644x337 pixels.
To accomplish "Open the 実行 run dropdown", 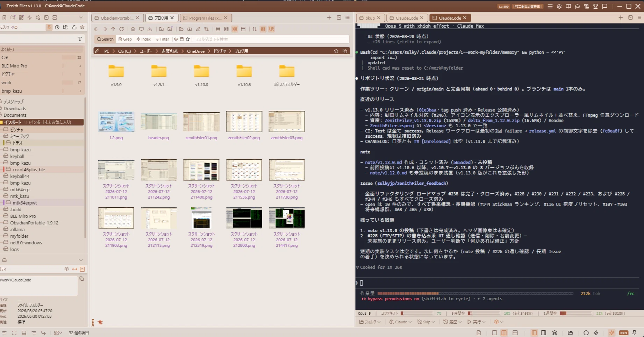I will tap(476, 322).
